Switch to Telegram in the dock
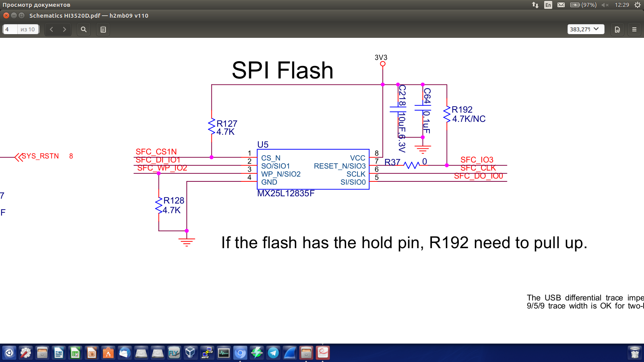This screenshot has width=644, height=362. click(273, 353)
